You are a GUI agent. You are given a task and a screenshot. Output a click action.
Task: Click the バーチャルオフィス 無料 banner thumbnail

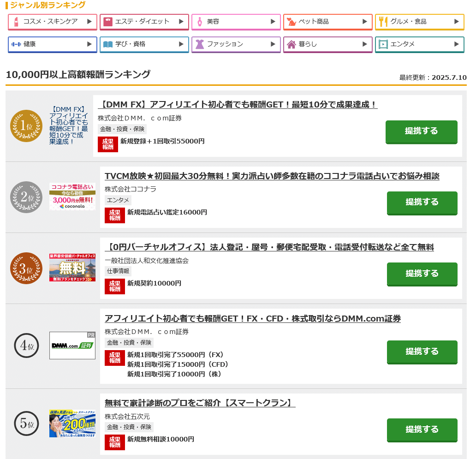coord(72,268)
